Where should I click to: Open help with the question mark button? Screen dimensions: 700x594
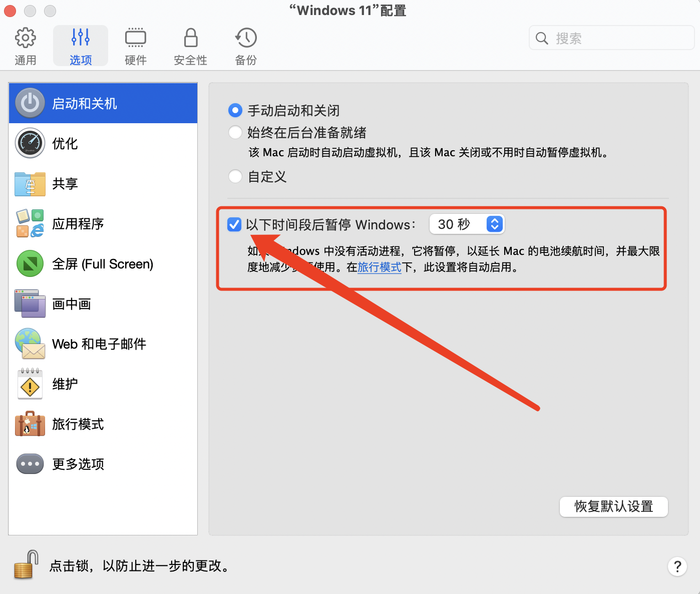coord(677,566)
